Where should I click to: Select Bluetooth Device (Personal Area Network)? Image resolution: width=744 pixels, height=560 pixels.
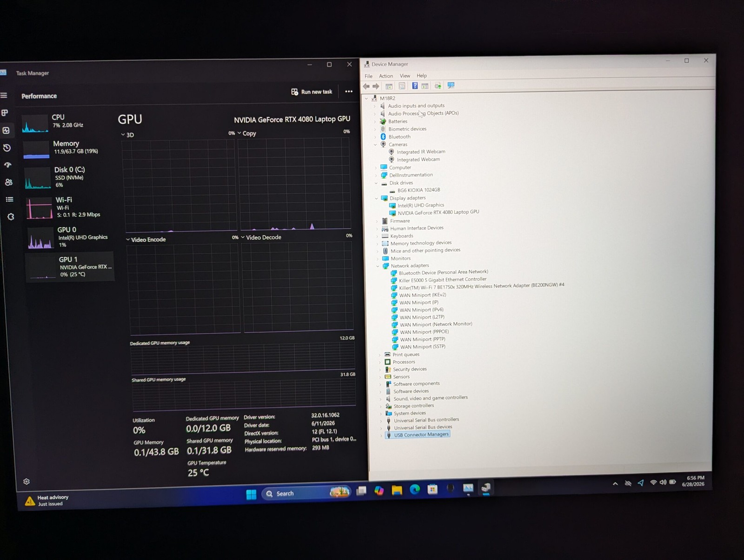tap(439, 272)
